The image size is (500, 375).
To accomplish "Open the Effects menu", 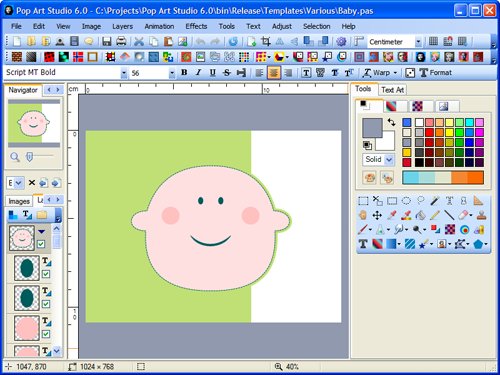I will (x=196, y=26).
